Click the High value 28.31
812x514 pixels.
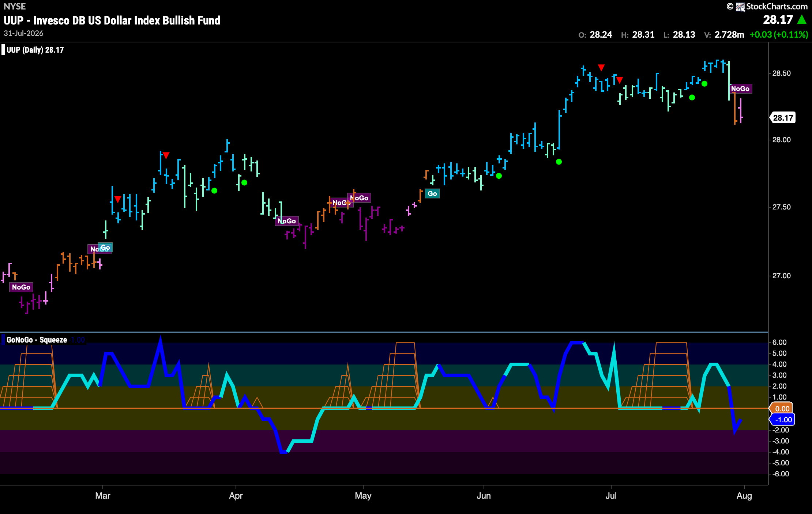pos(643,34)
